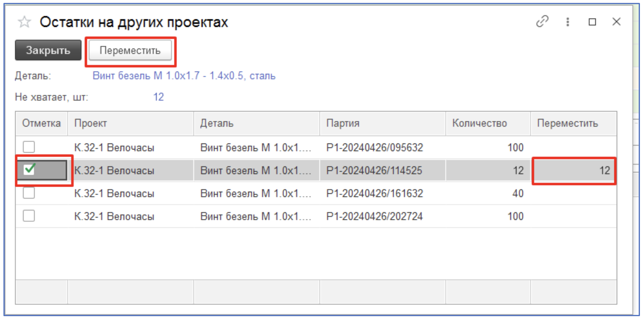Check the box for batch P1-20240426/202724

tap(29, 216)
